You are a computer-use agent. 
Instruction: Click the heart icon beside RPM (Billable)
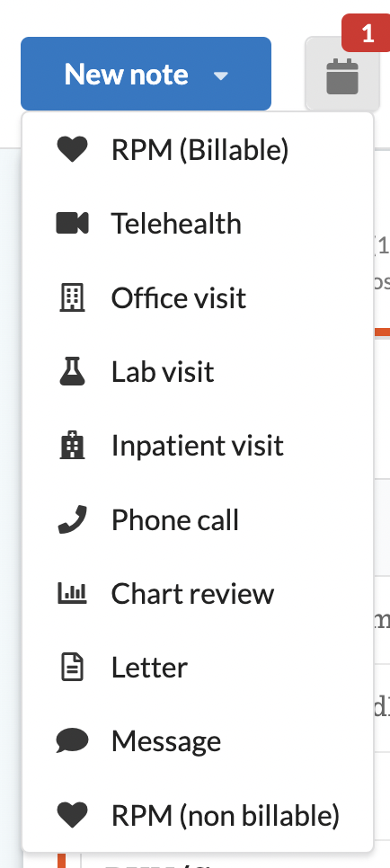[x=72, y=150]
